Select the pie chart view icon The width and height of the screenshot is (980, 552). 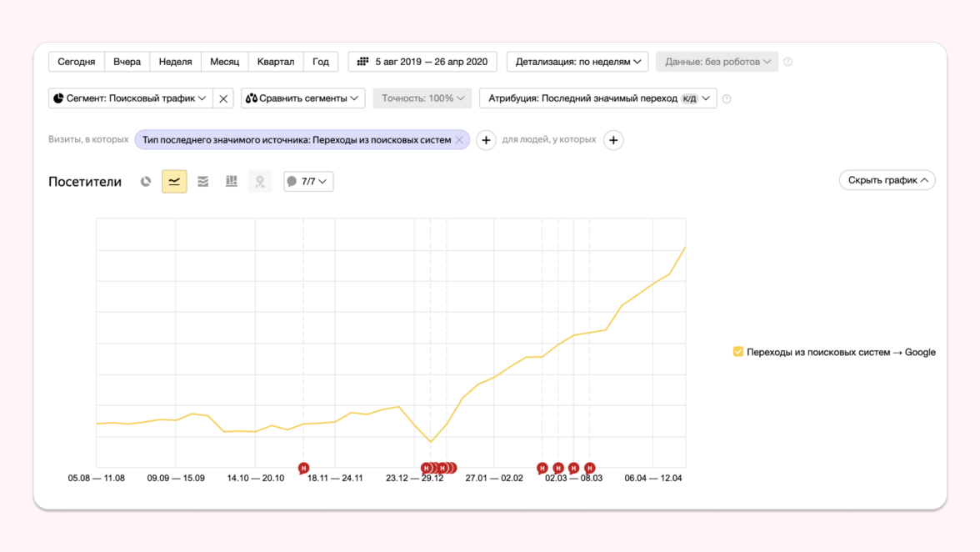[x=146, y=181]
